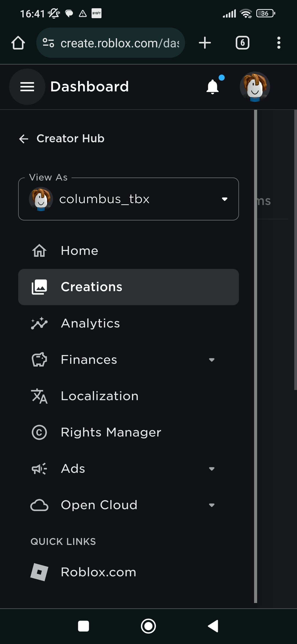Screen dimensions: 297x644
Task: Open the View As columbus_tbx dropdown
Action: tap(128, 199)
